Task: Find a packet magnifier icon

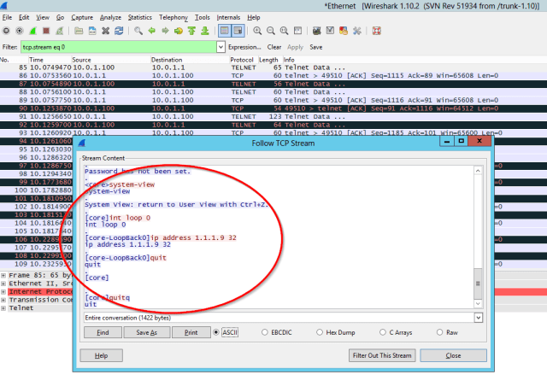Action: (x=138, y=31)
